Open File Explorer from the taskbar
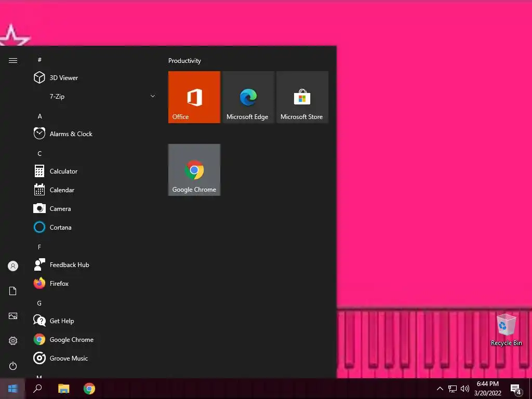Screen dimensions: 532x399 tap(63, 389)
